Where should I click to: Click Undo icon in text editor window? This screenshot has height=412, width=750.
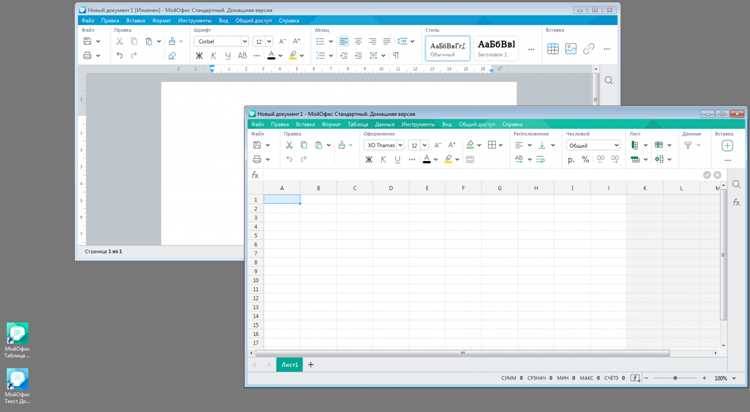coord(120,56)
